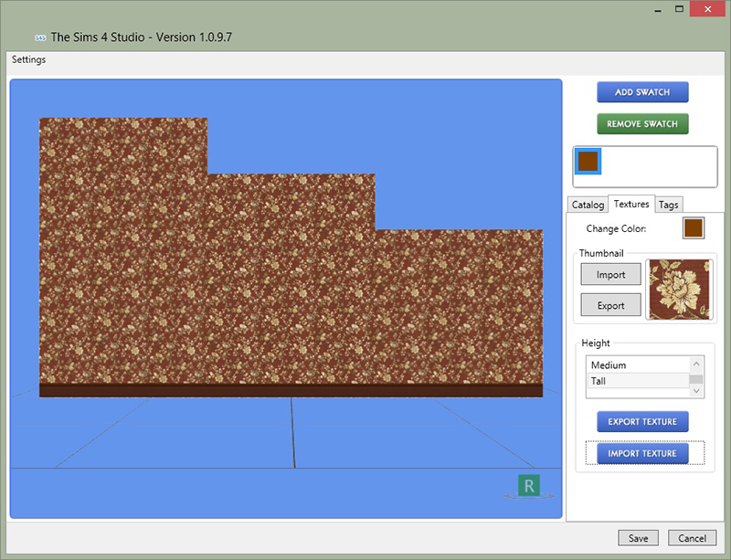Select the Textures tab
Image resolution: width=731 pixels, height=560 pixels.
(x=631, y=204)
